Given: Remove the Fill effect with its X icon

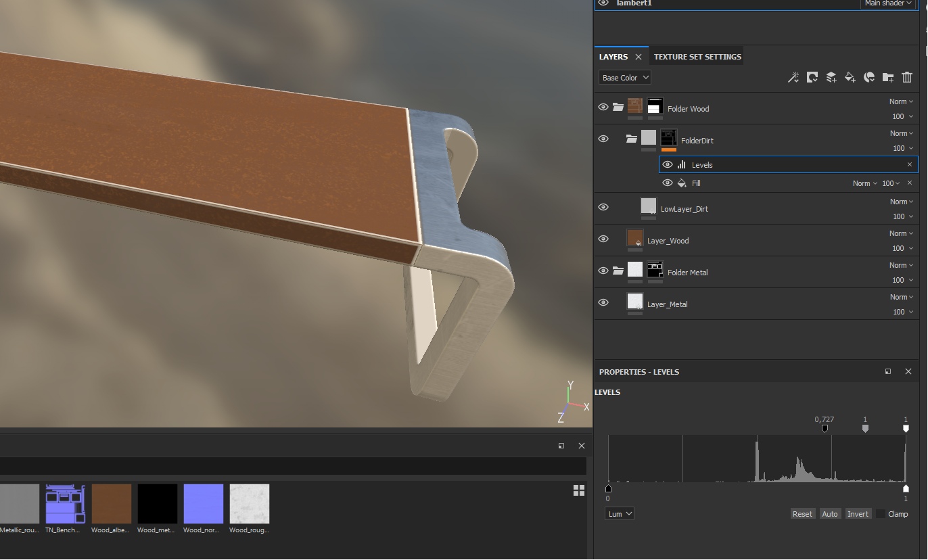Looking at the screenshot, I should click(x=910, y=183).
